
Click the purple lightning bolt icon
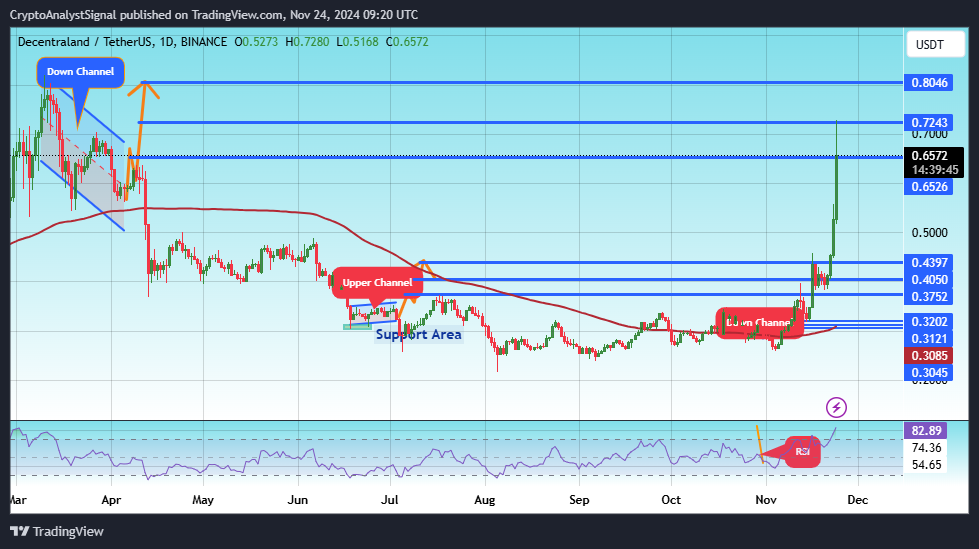836,408
